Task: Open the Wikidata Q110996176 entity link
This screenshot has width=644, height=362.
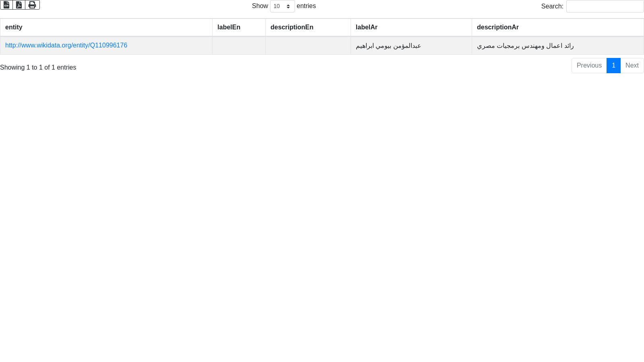Action: point(66,45)
